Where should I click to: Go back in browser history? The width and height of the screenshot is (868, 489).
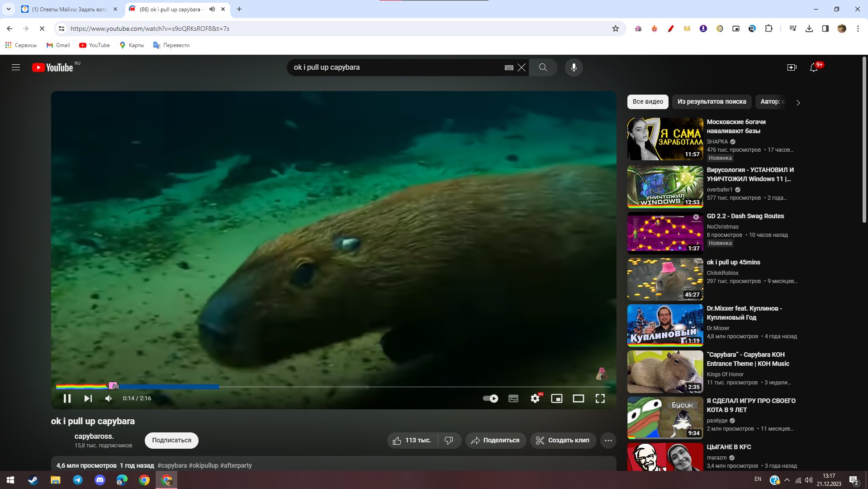[9, 29]
